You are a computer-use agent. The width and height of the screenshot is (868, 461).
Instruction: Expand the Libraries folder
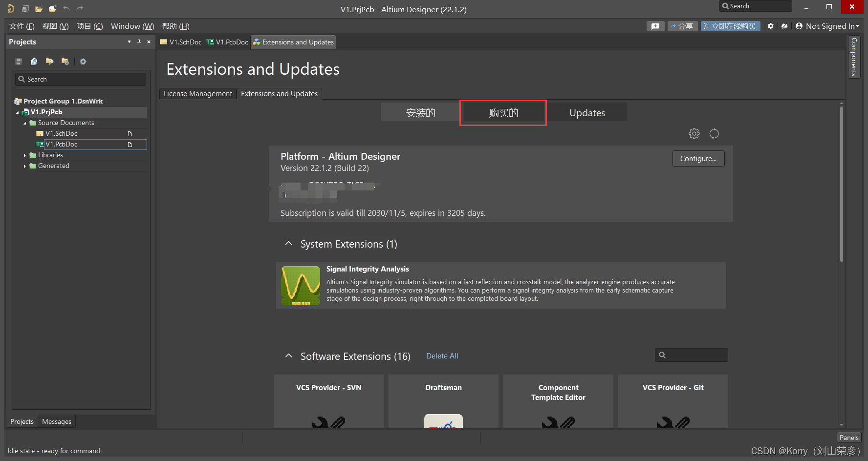[x=25, y=155]
